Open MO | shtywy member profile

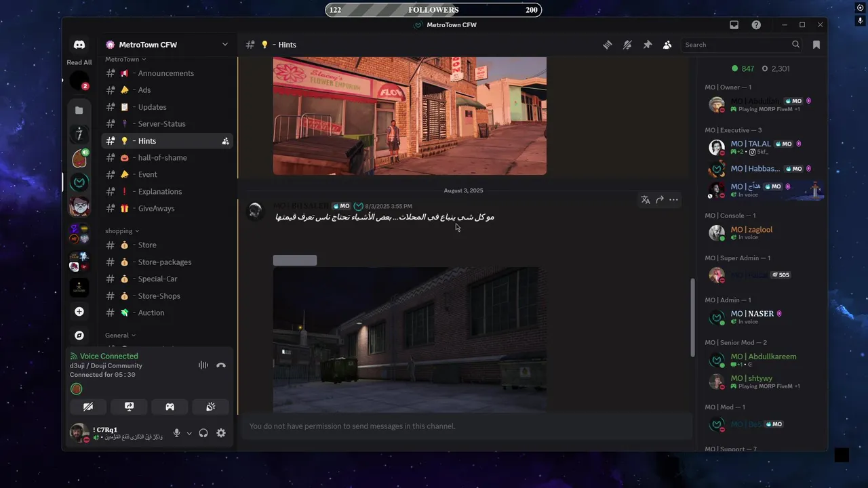(764, 382)
